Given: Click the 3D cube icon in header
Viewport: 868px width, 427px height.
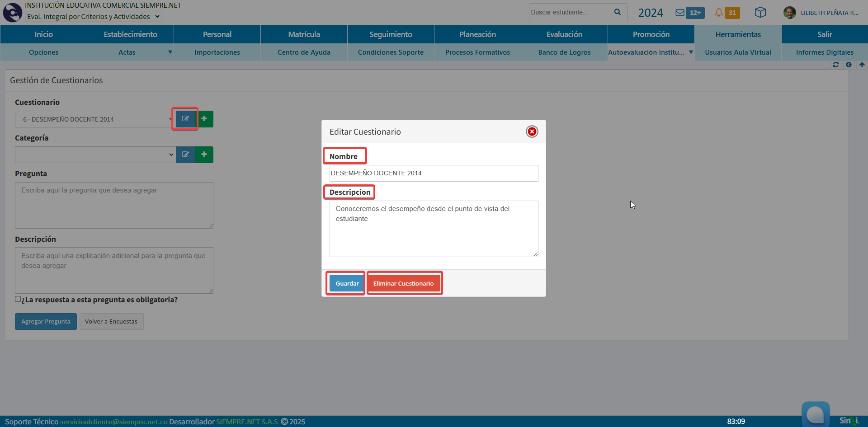Looking at the screenshot, I should (760, 13).
